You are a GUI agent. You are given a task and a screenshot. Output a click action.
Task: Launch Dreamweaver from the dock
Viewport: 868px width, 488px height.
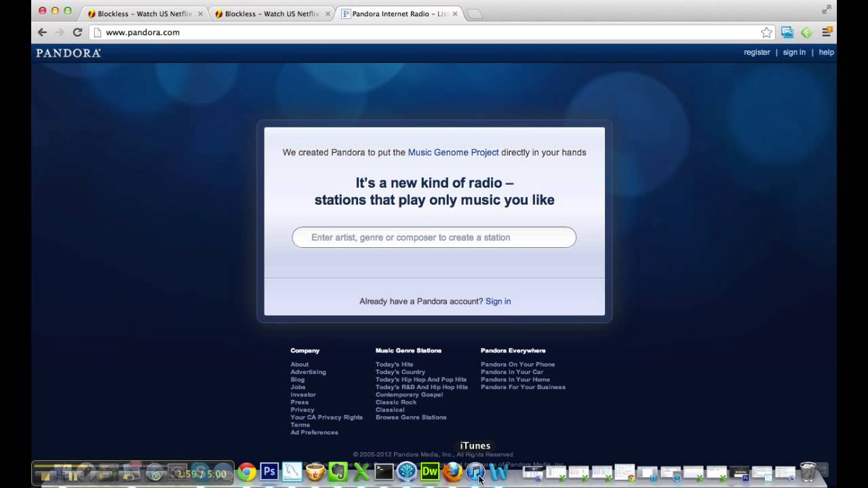click(x=430, y=472)
